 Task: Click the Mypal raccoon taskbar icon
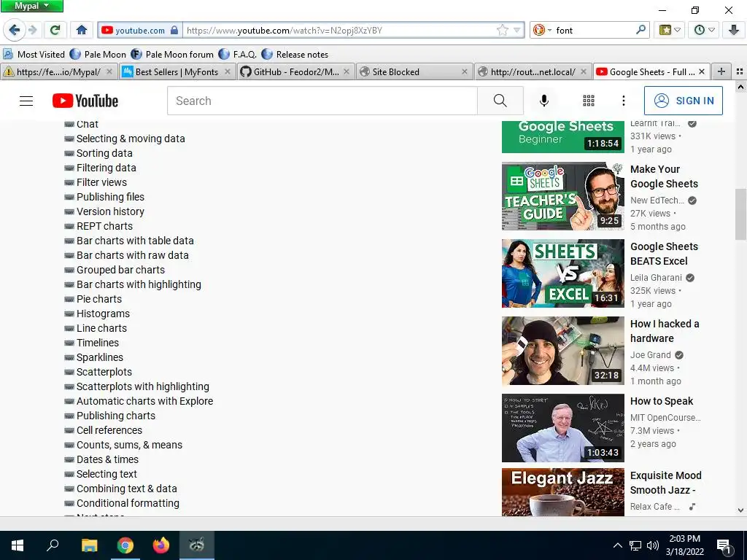pos(197,545)
